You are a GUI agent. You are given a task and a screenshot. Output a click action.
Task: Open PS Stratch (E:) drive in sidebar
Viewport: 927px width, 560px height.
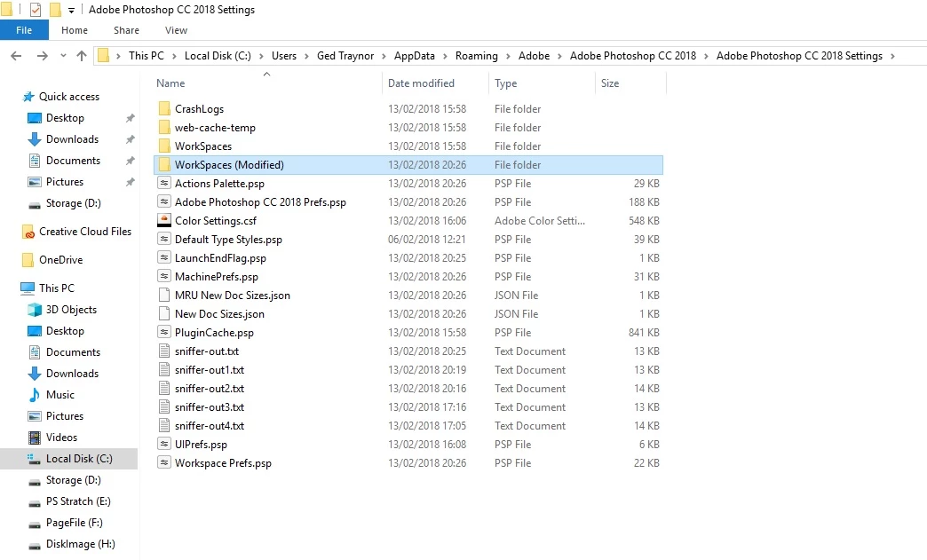pyautogui.click(x=78, y=501)
